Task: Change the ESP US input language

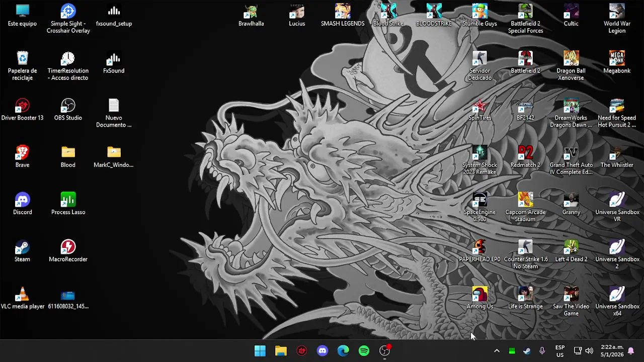Action: click(559, 351)
